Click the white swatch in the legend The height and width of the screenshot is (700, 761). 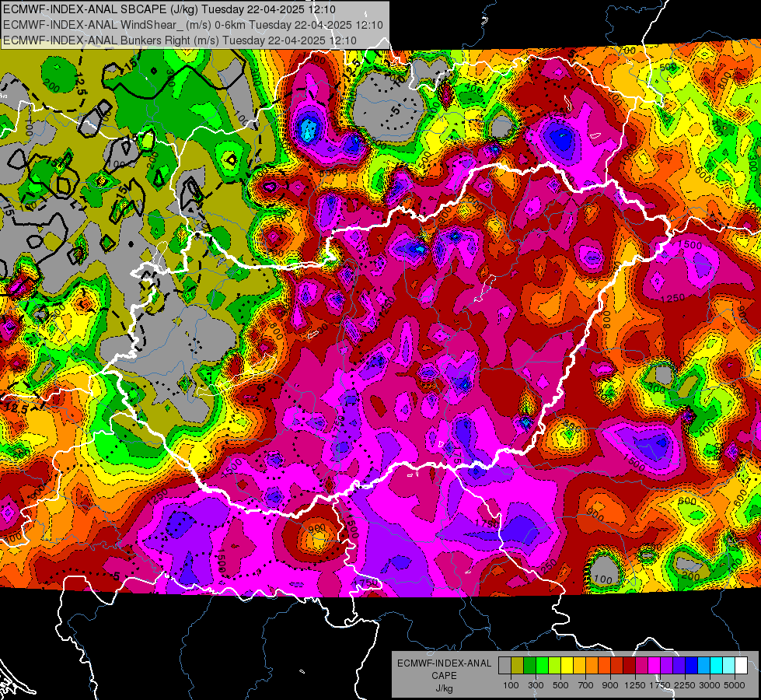[x=741, y=665]
